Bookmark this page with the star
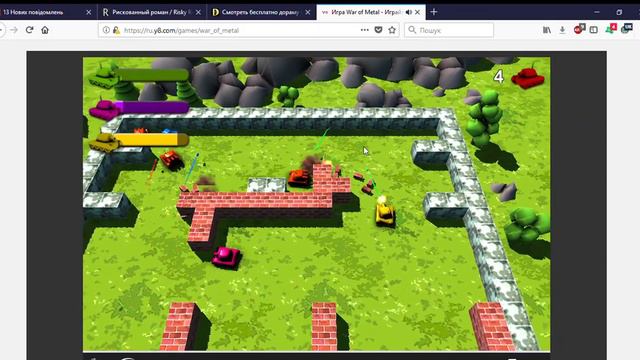The height and width of the screenshot is (360, 640). click(392, 30)
